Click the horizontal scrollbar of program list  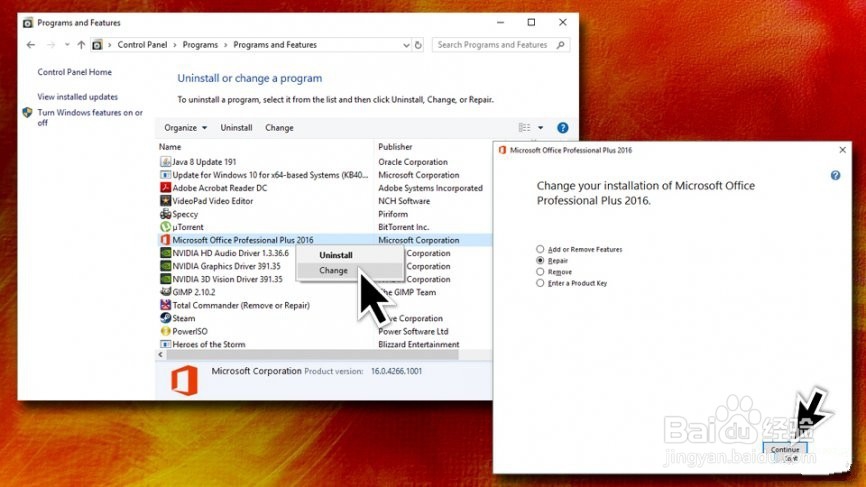[312, 354]
